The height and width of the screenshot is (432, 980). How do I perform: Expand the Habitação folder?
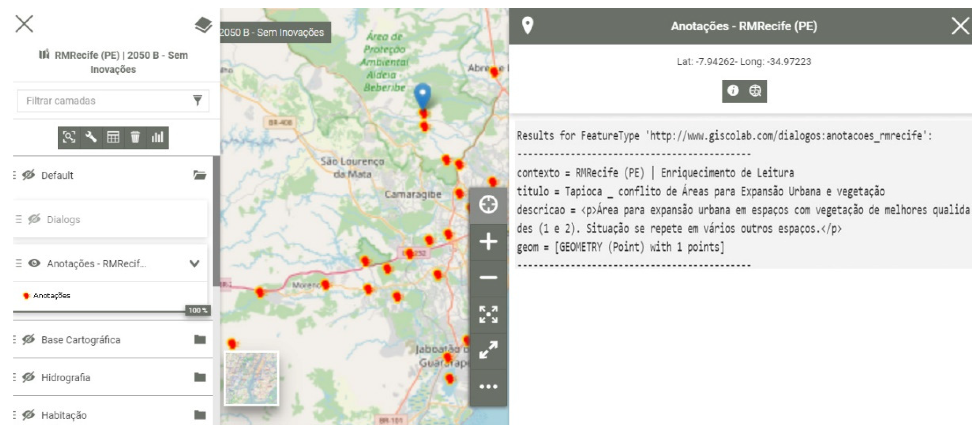200,415
